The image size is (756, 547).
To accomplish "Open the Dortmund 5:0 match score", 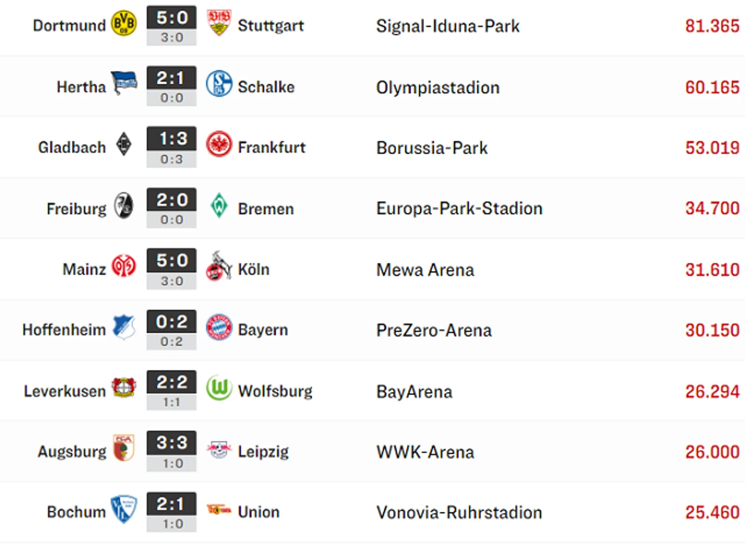I will 171,18.
